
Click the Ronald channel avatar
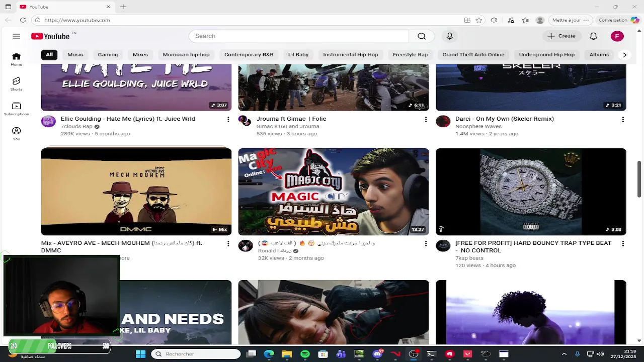click(246, 245)
